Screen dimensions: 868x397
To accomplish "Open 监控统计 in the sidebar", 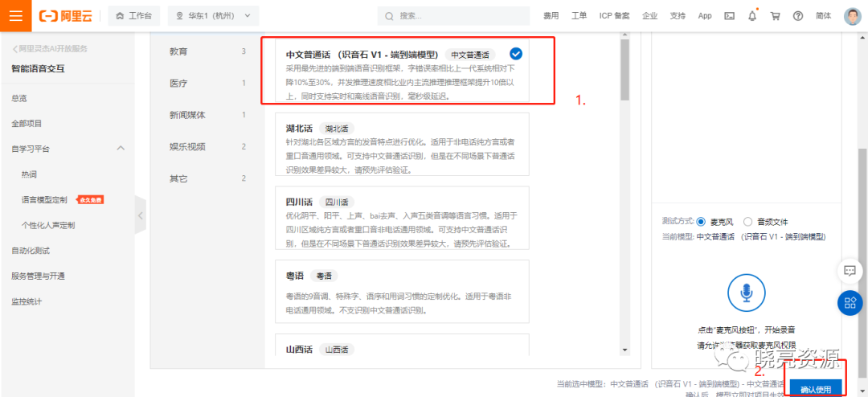I will (27, 301).
